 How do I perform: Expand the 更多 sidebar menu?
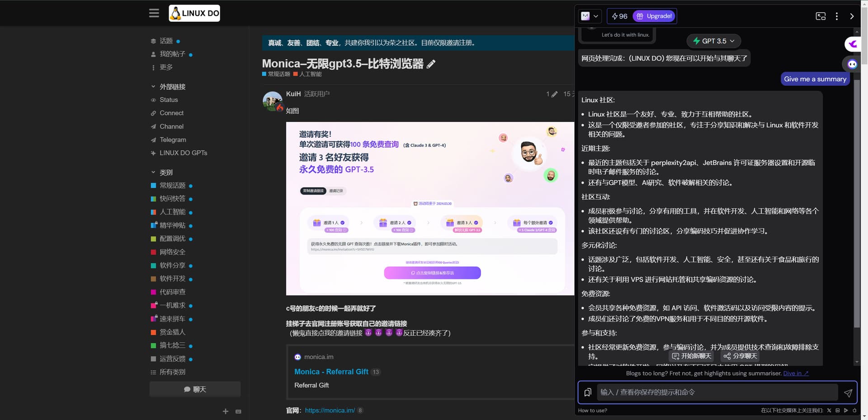coord(161,67)
